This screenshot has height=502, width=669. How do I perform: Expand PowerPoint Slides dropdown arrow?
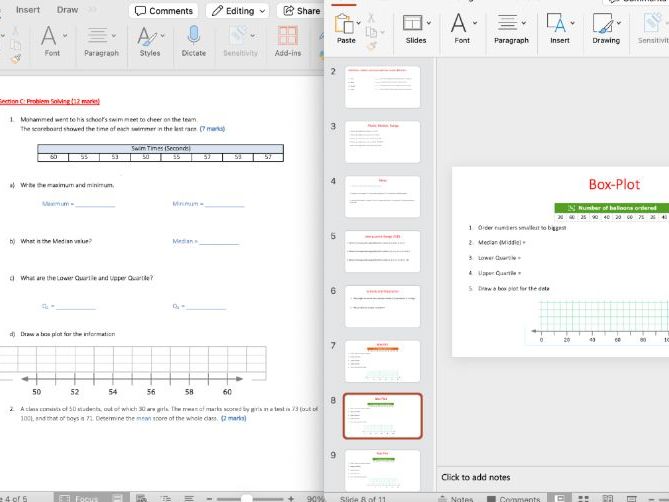[x=428, y=23]
